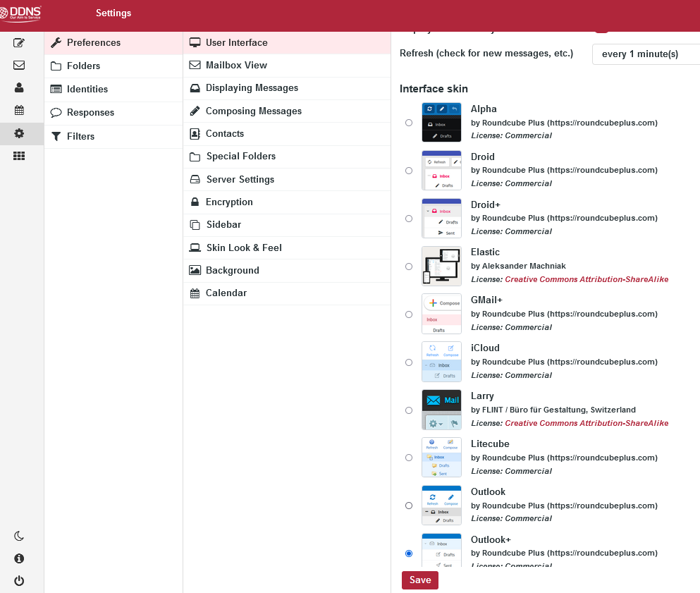
Task: Open Server Settings preferences section
Action: pyautogui.click(x=287, y=179)
